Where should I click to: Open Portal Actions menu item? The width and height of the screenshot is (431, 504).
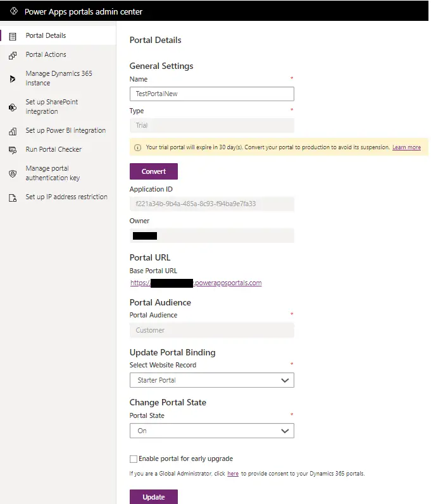pos(58,54)
